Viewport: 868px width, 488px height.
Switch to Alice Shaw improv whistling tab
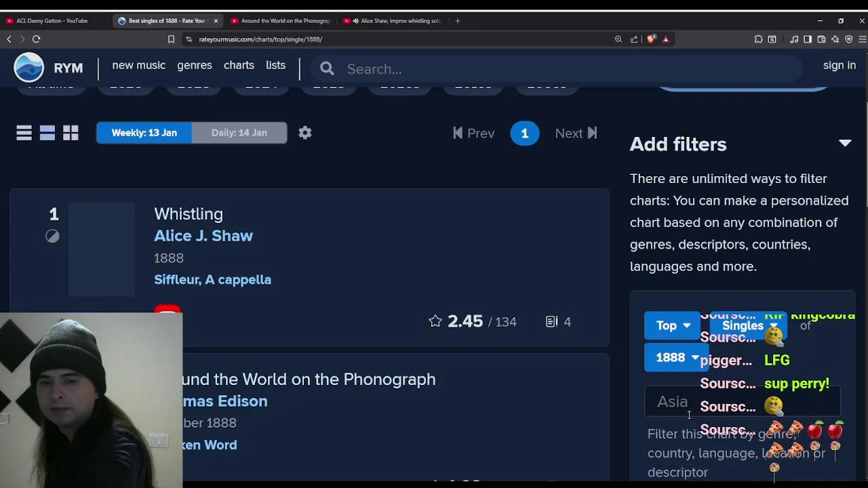click(x=393, y=21)
